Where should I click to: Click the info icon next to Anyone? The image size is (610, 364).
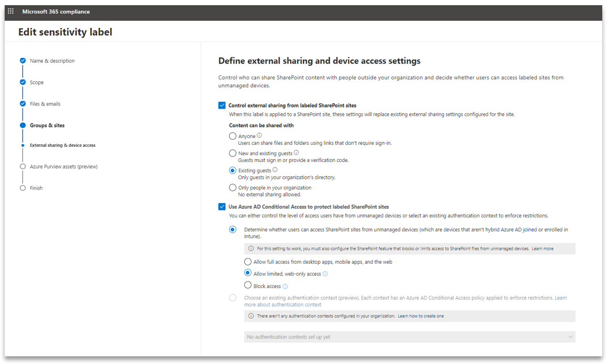tap(260, 135)
